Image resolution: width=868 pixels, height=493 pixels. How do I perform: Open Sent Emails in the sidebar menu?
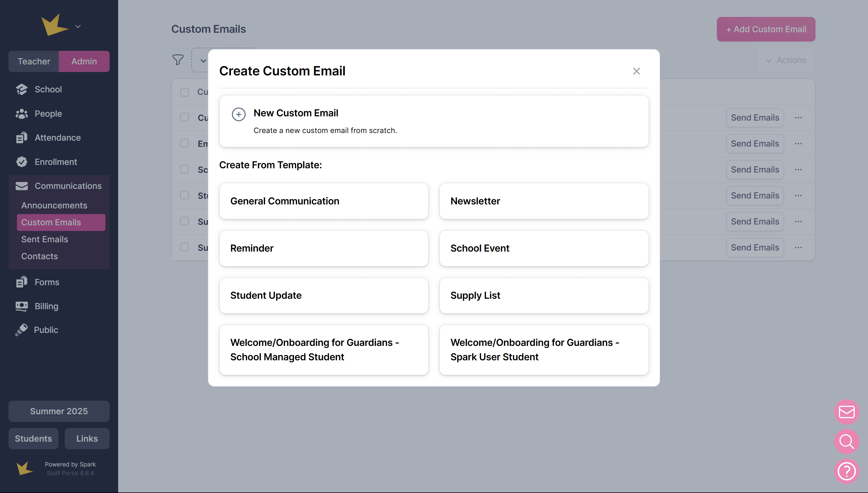[x=45, y=239]
